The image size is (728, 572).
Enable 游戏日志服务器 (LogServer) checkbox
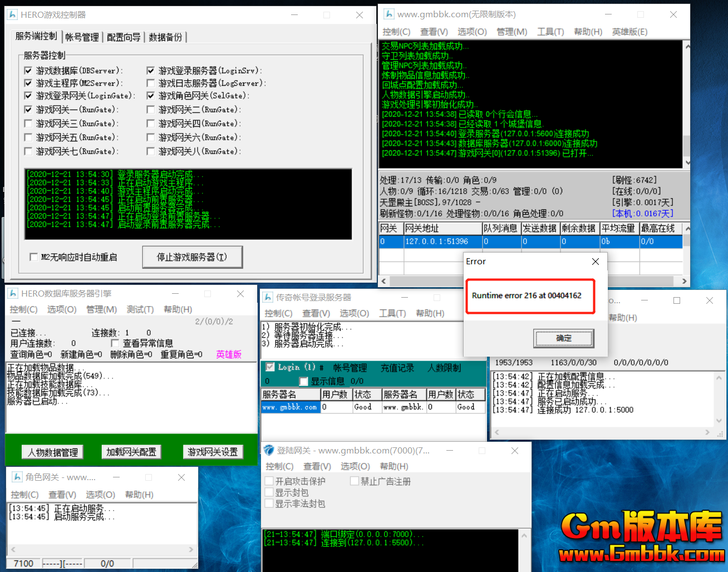point(150,83)
